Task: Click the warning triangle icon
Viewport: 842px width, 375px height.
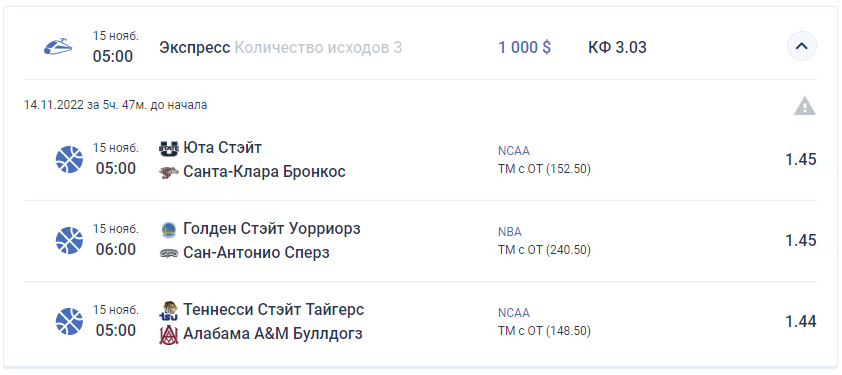Action: click(x=805, y=106)
